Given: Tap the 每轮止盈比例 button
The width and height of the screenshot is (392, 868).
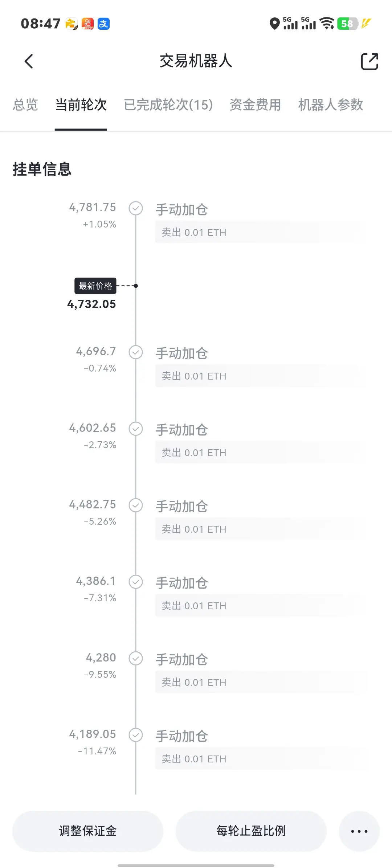Looking at the screenshot, I should tap(251, 831).
